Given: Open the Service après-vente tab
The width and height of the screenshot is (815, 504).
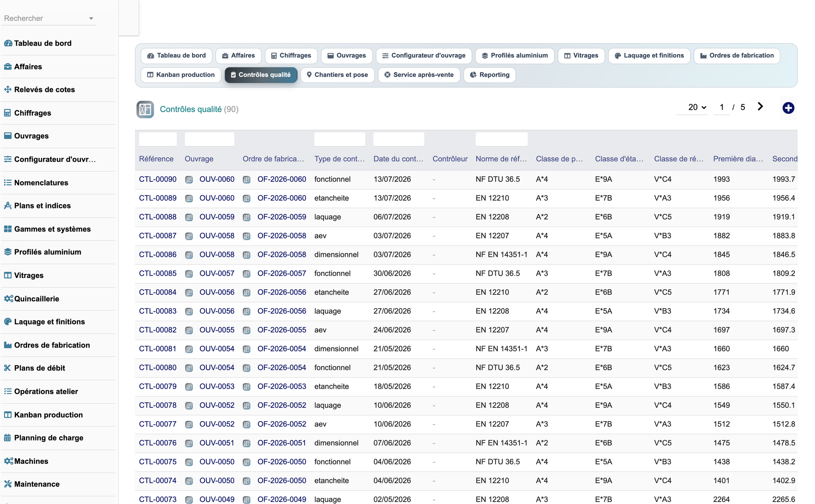Looking at the screenshot, I should click(419, 75).
